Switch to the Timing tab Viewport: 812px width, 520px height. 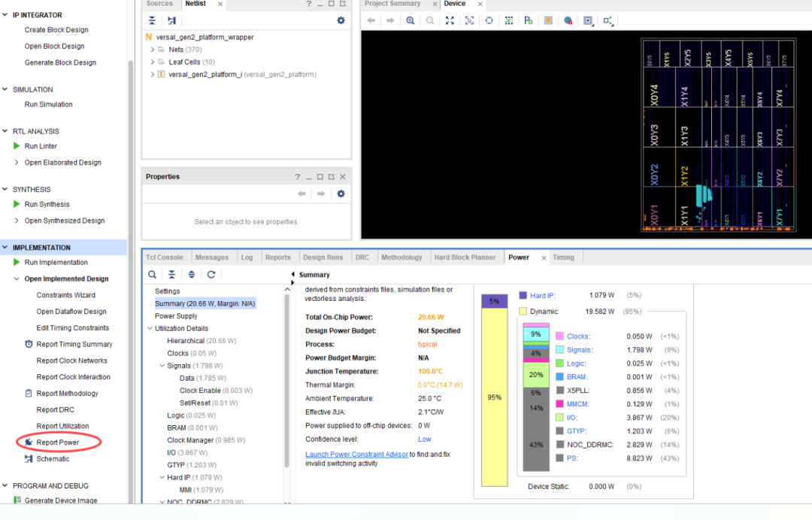[x=563, y=257]
